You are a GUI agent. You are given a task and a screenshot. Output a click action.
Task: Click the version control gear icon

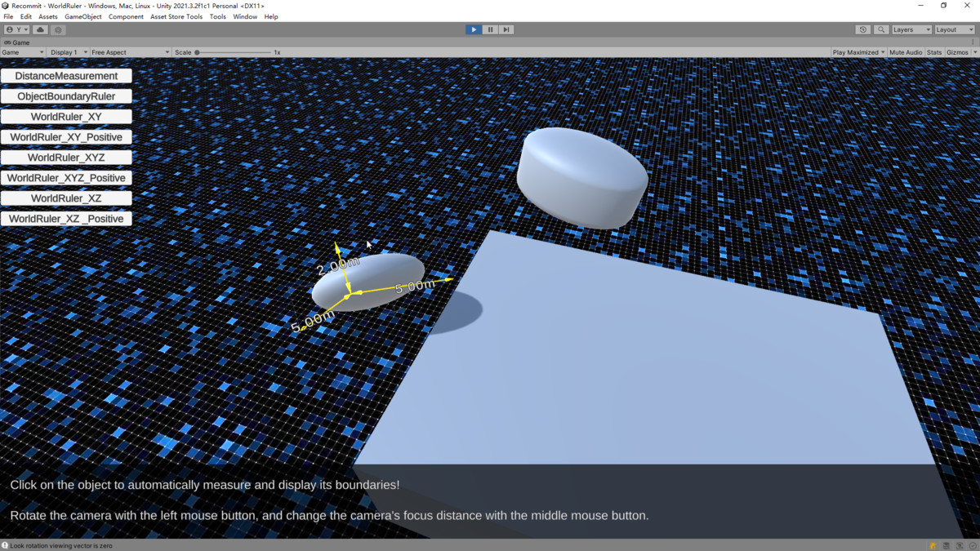tap(58, 29)
